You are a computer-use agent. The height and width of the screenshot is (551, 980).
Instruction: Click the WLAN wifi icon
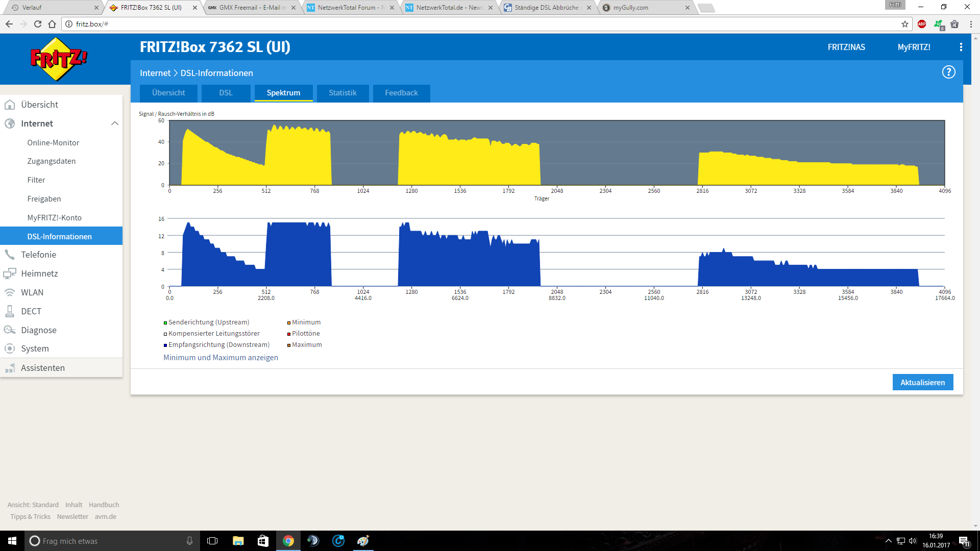[10, 292]
